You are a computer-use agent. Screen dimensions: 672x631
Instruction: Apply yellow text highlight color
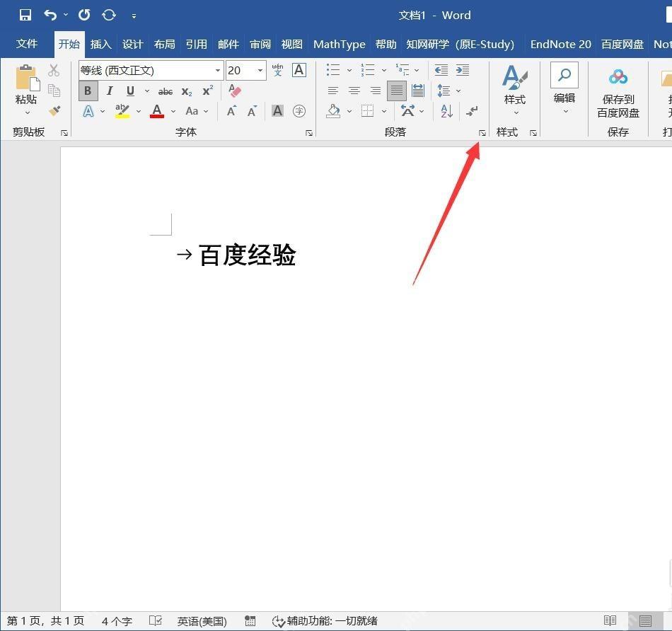(x=122, y=111)
